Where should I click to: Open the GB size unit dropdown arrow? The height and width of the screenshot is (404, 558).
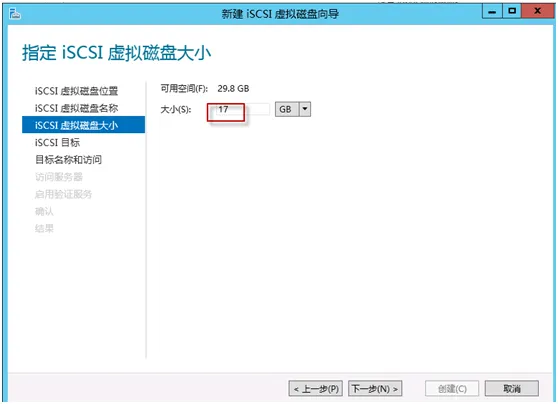click(305, 109)
